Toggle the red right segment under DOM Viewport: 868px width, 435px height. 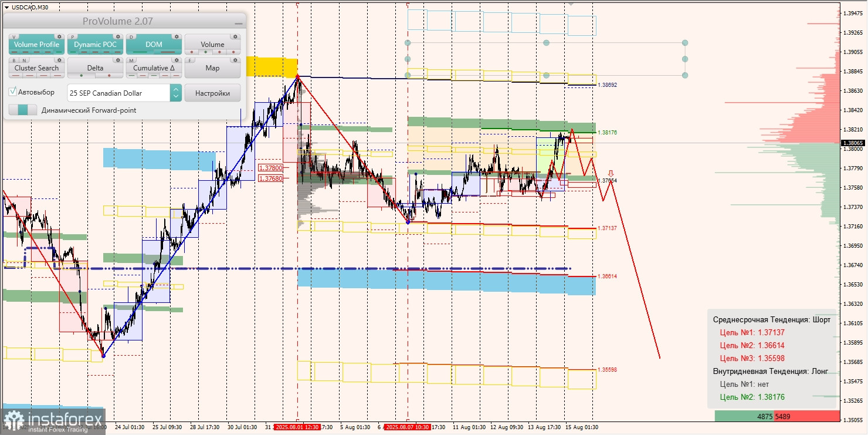(168, 52)
